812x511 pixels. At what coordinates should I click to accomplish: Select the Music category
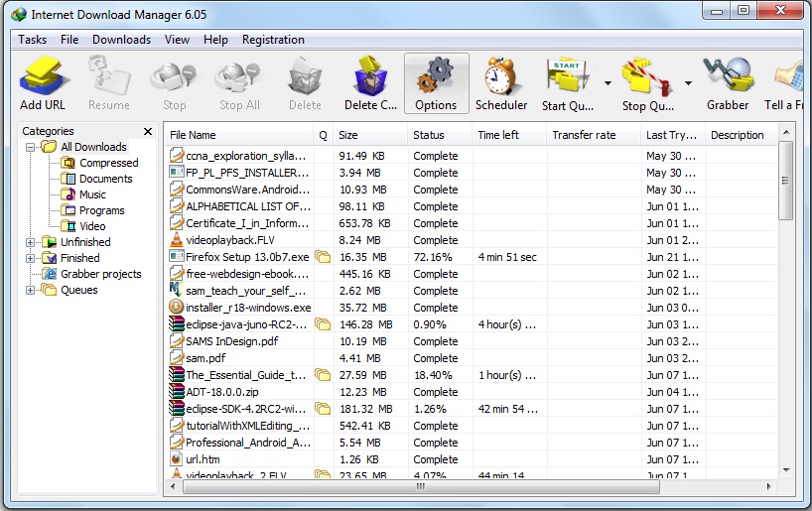tap(83, 194)
